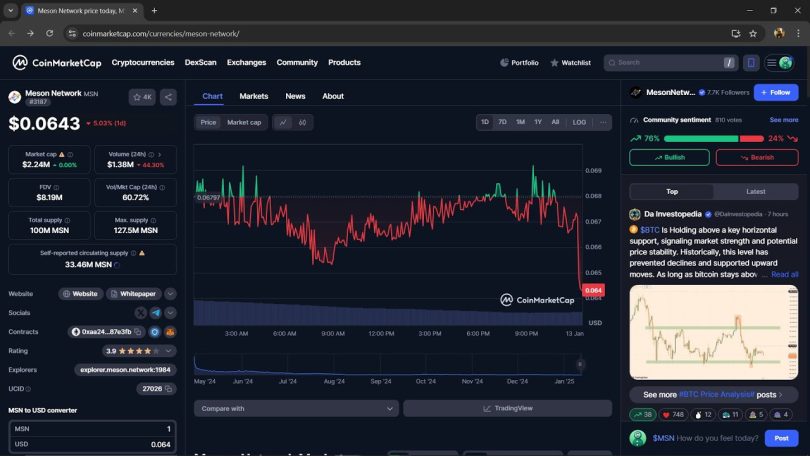The height and width of the screenshot is (456, 810).
Task: Set chart range to All
Action: (x=555, y=122)
